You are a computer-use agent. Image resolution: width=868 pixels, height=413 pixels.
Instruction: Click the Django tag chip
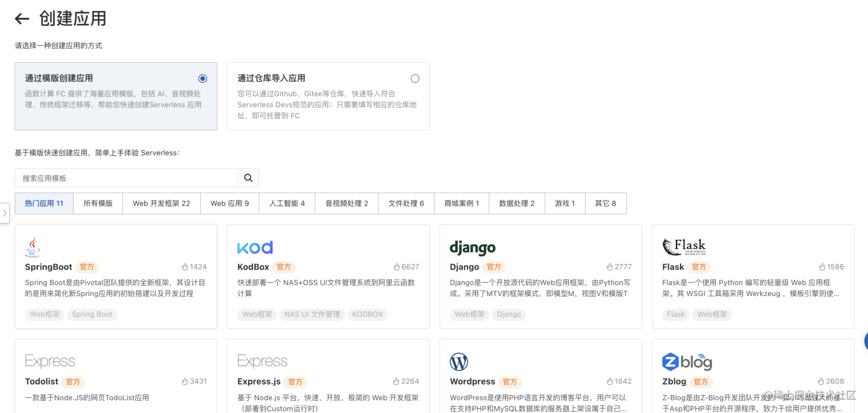click(509, 315)
